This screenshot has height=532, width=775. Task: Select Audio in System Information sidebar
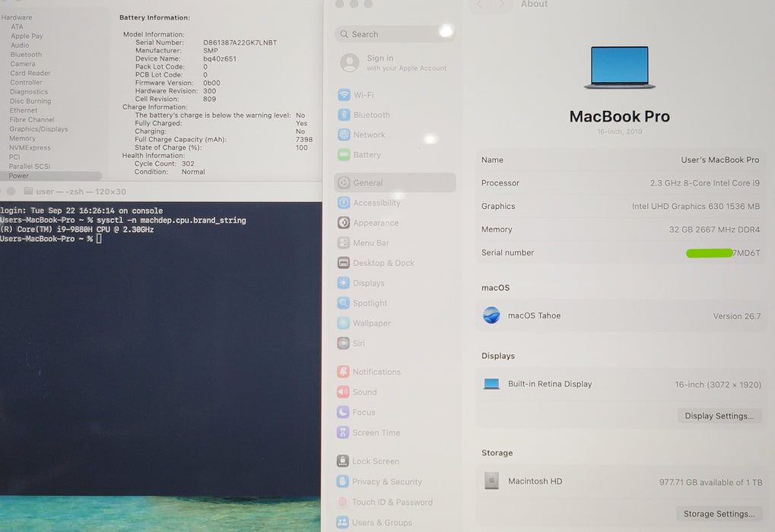[x=20, y=45]
